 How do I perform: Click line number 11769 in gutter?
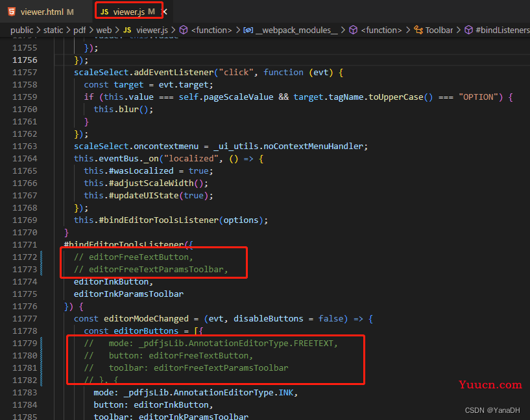coord(25,220)
